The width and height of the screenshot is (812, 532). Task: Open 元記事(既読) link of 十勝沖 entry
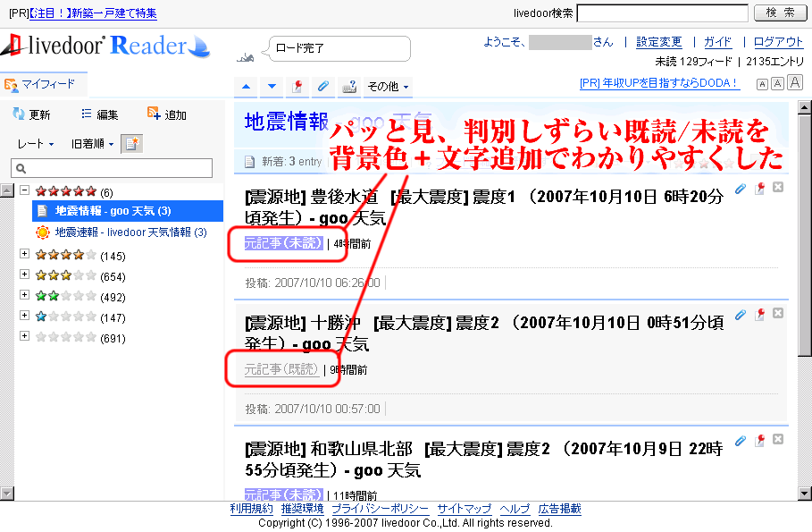tap(281, 369)
